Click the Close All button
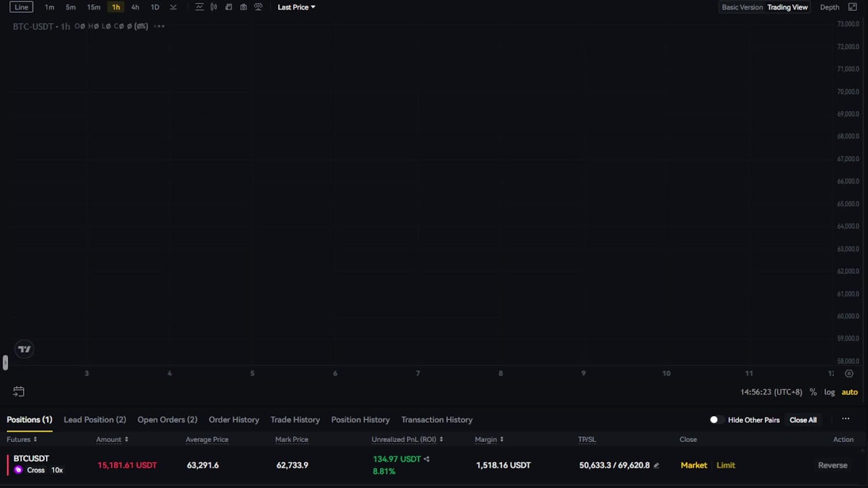The image size is (868, 488). pyautogui.click(x=803, y=420)
